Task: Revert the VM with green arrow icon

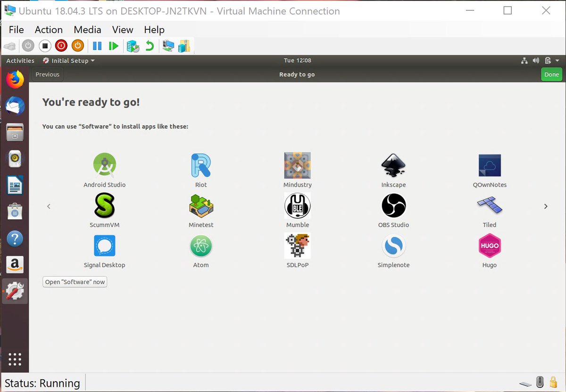Action: (x=150, y=46)
